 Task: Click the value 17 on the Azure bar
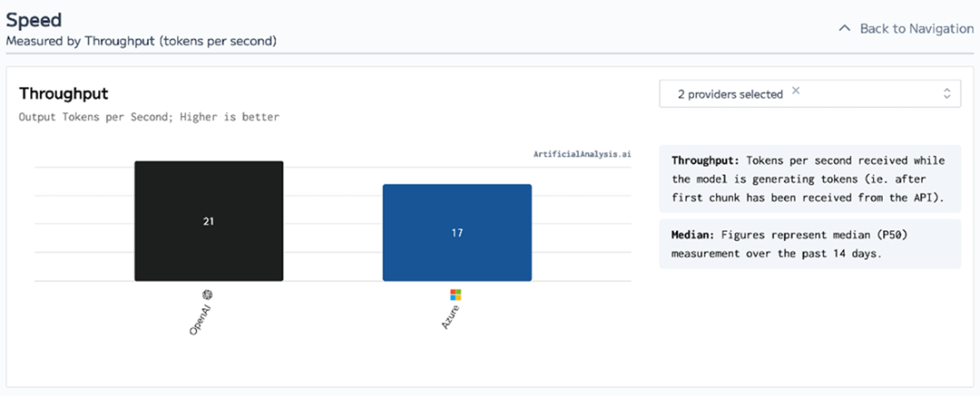click(457, 233)
